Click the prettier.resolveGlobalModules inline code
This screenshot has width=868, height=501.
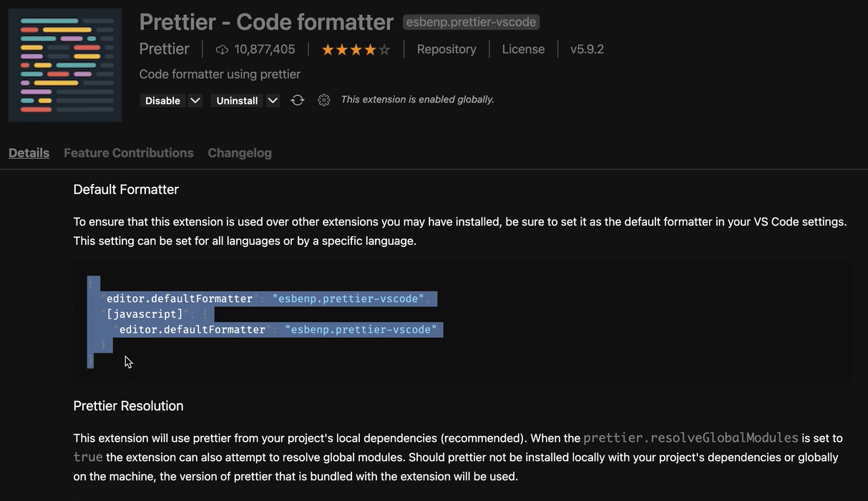point(691,437)
